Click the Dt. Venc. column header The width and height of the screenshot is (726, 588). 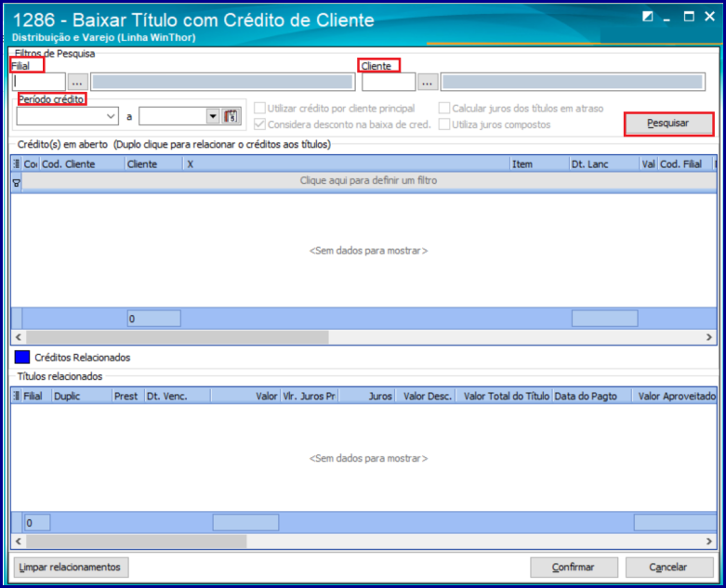(178, 397)
